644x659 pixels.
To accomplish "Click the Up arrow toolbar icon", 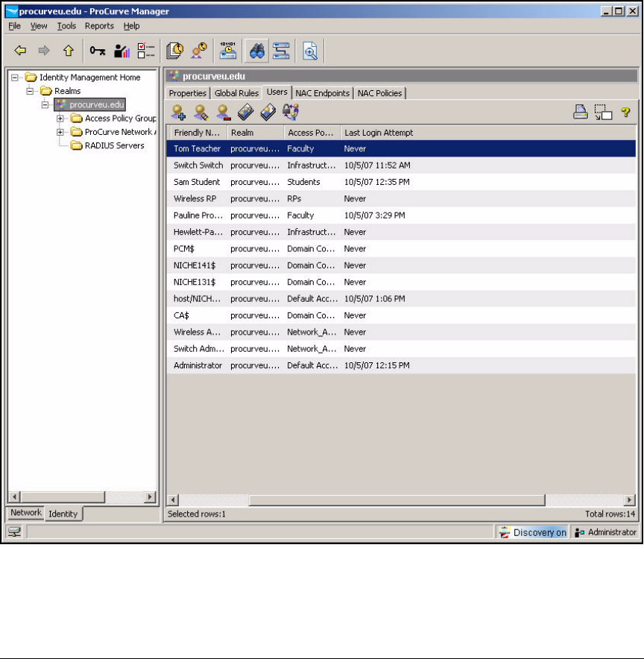I will 68,51.
